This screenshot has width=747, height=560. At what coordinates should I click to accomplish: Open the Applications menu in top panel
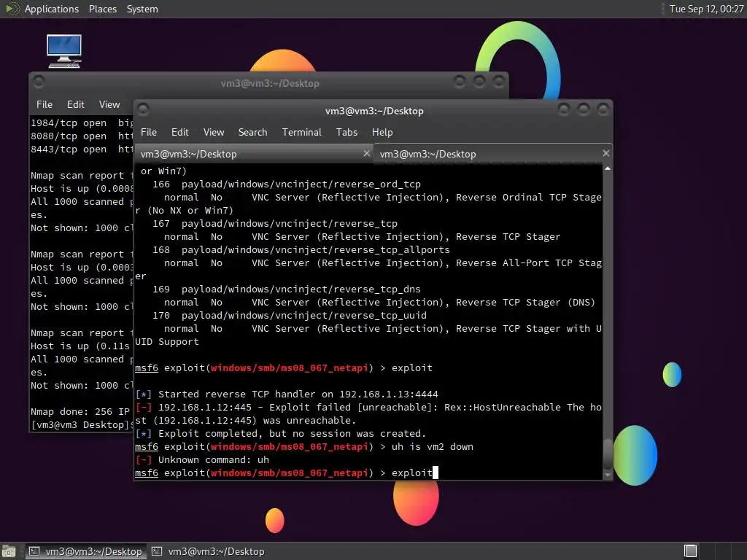(x=52, y=9)
